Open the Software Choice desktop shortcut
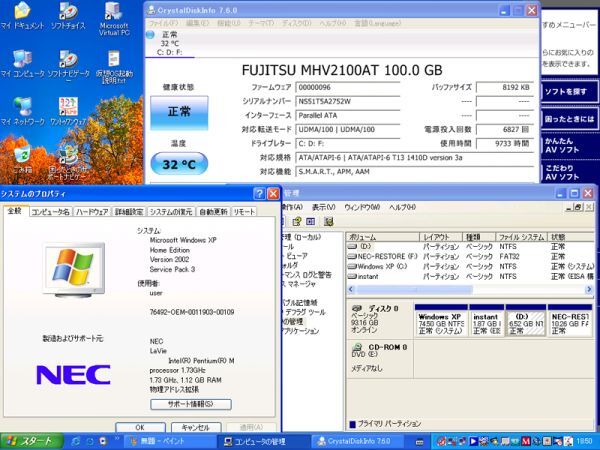Image resolution: width=600 pixels, height=450 pixels. (x=68, y=15)
